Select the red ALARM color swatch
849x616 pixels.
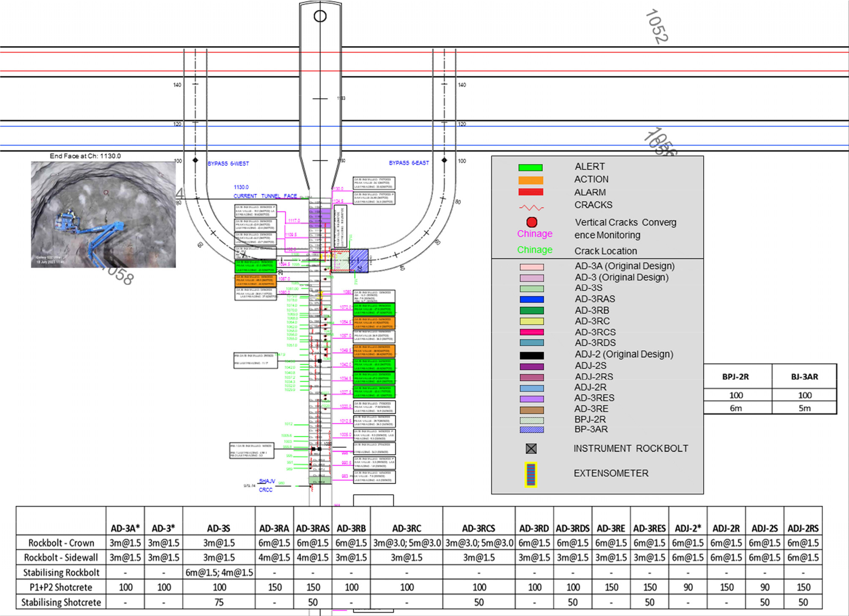[x=531, y=192]
